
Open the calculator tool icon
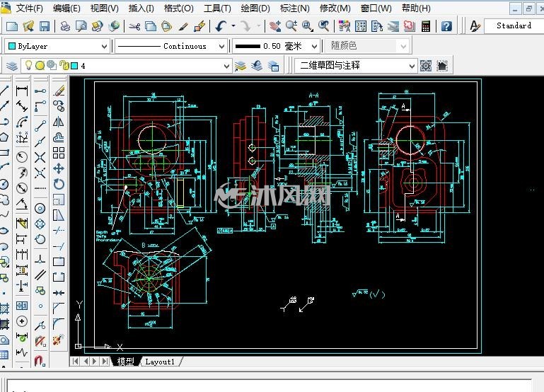(x=426, y=26)
